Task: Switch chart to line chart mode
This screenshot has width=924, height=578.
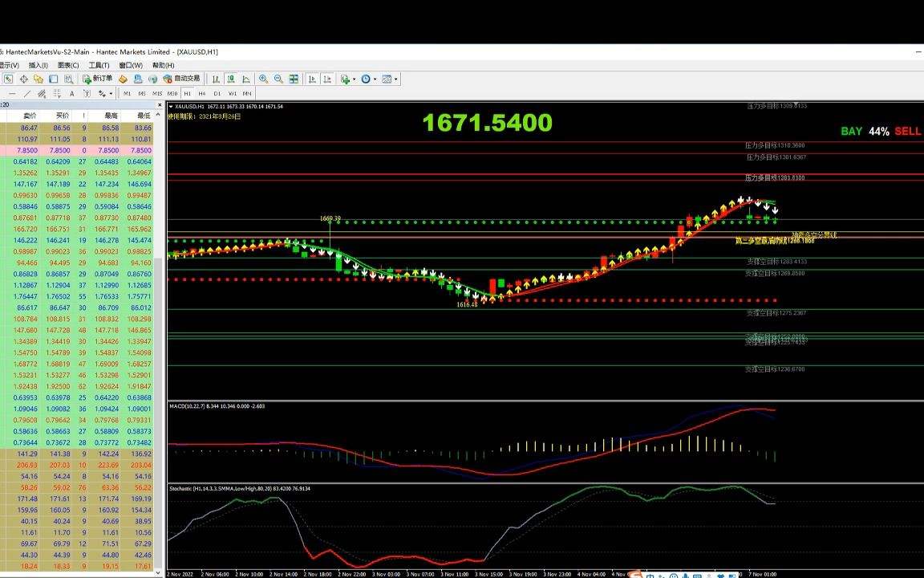Action: click(x=245, y=79)
